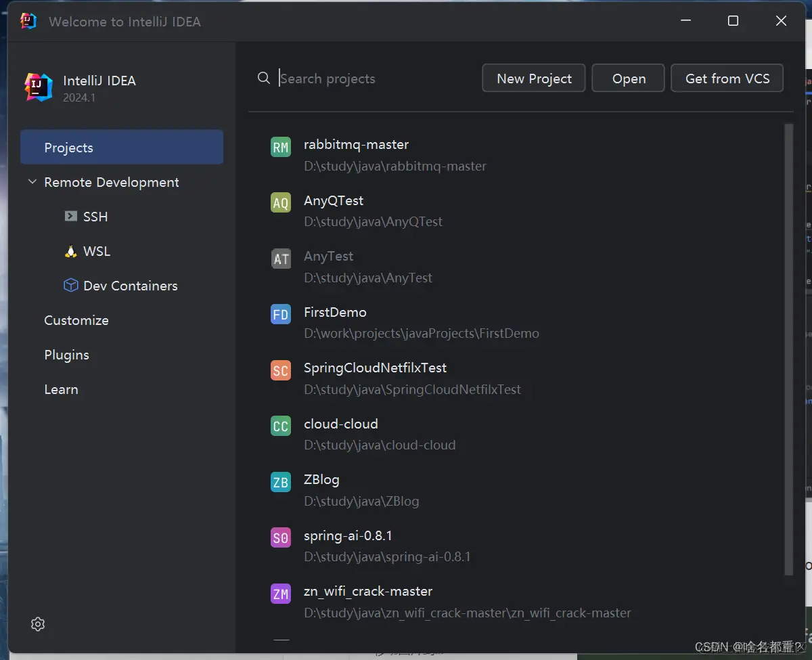This screenshot has height=660, width=812.
Task: Open the Customize section
Action: coord(76,320)
